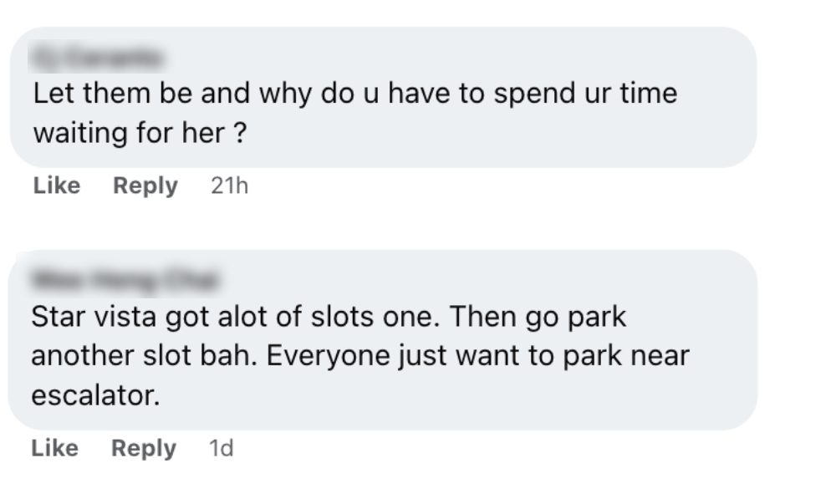
Task: Open the 21h timestamp link
Action: coord(230,186)
